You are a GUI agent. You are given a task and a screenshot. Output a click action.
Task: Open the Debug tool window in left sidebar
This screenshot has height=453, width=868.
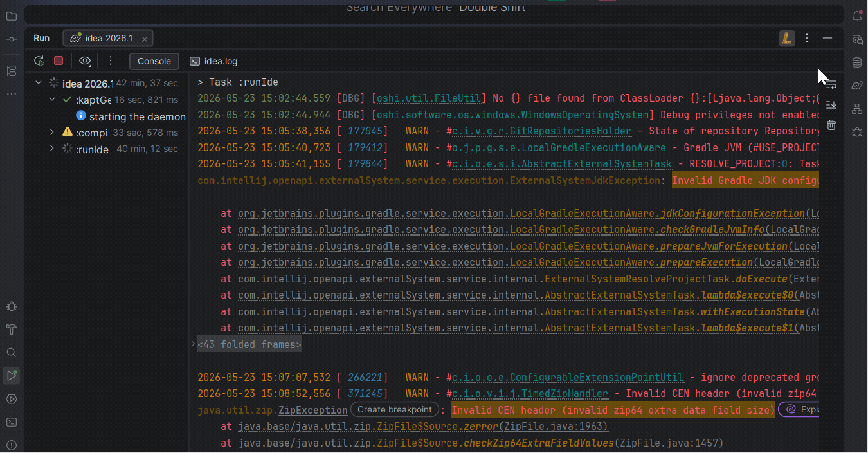tap(11, 306)
